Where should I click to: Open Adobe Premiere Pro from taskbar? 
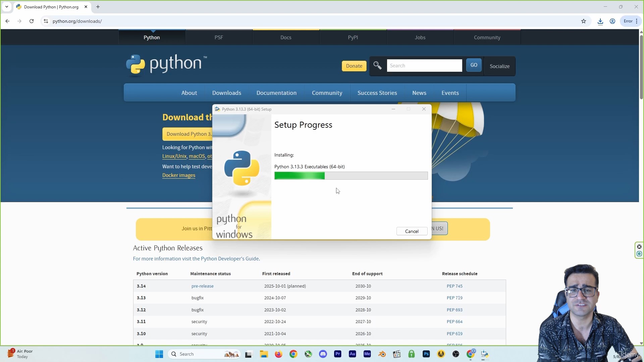pyautogui.click(x=337, y=354)
